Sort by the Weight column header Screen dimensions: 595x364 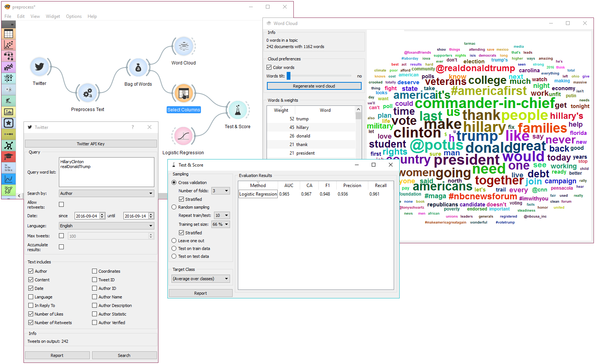pyautogui.click(x=281, y=110)
